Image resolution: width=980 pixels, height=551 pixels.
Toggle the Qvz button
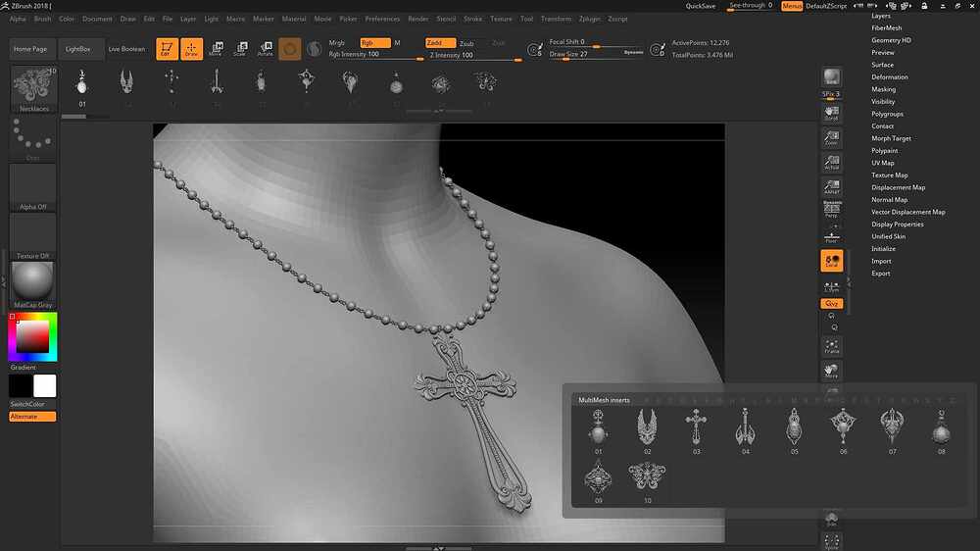pyautogui.click(x=832, y=303)
